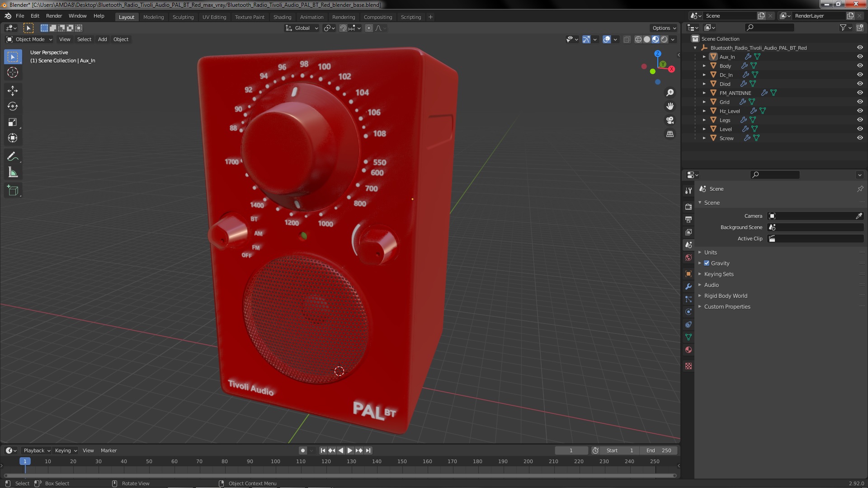Switch perspective/orthographic grid icon
The width and height of the screenshot is (868, 488).
670,134
